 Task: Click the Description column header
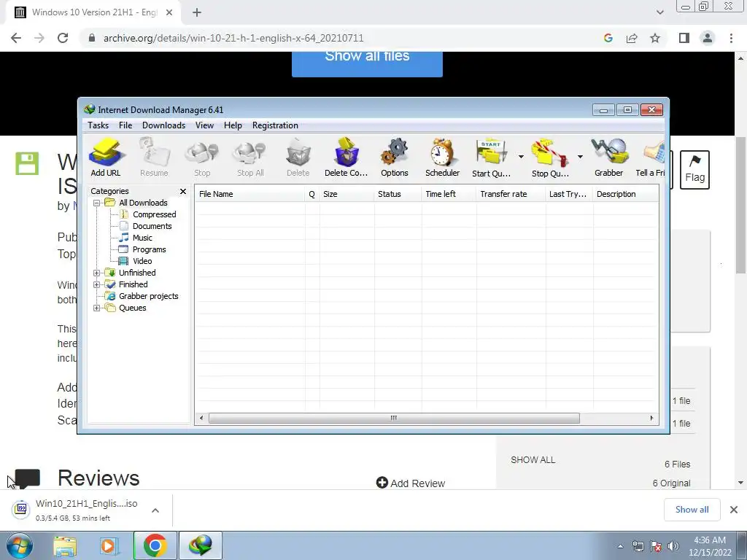(625, 194)
